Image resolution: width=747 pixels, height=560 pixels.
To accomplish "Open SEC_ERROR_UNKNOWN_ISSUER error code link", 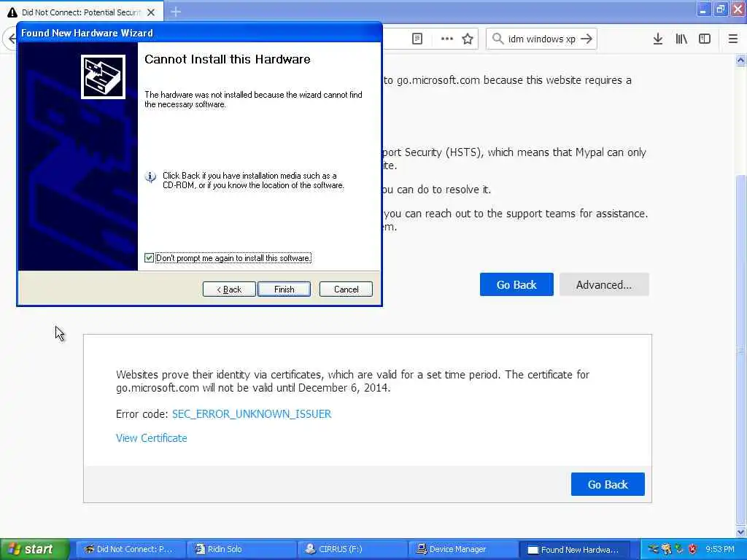I will tap(252, 414).
